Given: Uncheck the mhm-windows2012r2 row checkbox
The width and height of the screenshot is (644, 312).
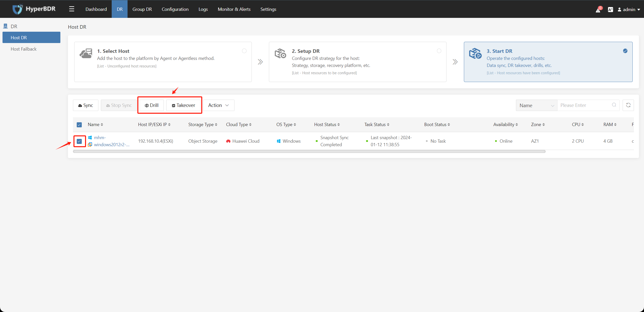Looking at the screenshot, I should pos(79,141).
